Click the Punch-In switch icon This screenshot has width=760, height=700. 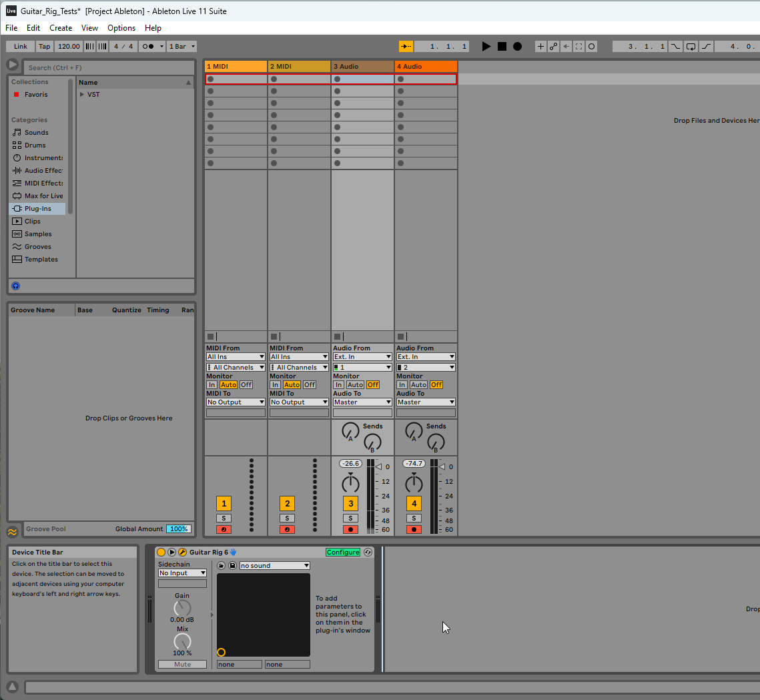(x=675, y=47)
